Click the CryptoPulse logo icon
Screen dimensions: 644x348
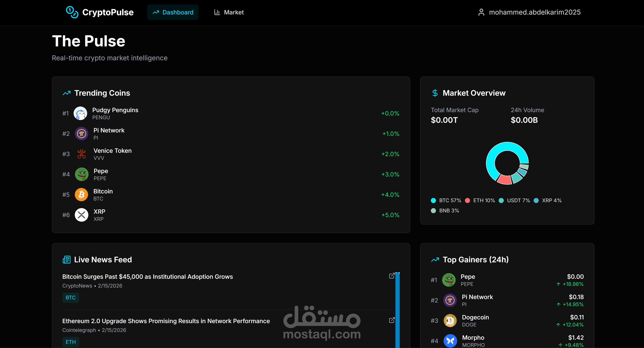click(x=72, y=12)
